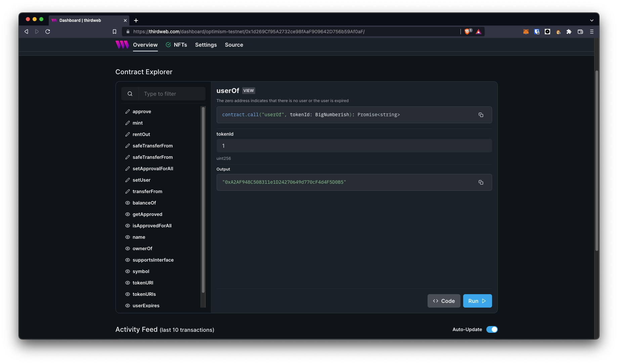Click the Brave Shields icon in address bar
Viewport: 618px width, 364px height.
tap(467, 32)
